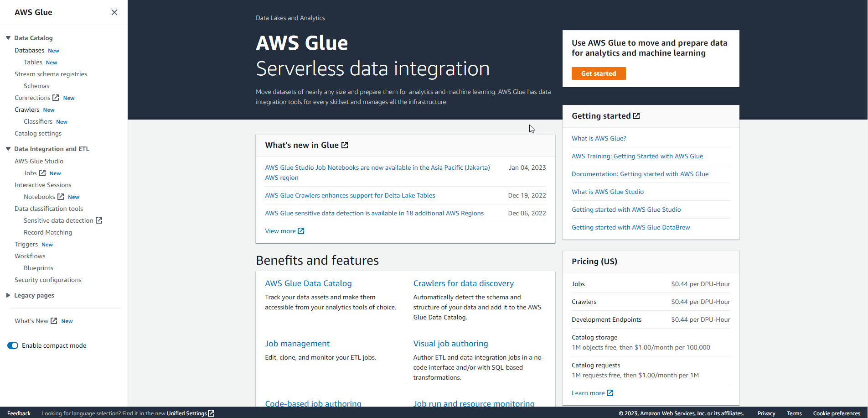Open Terms link in footer
868x418 pixels.
pyautogui.click(x=794, y=413)
